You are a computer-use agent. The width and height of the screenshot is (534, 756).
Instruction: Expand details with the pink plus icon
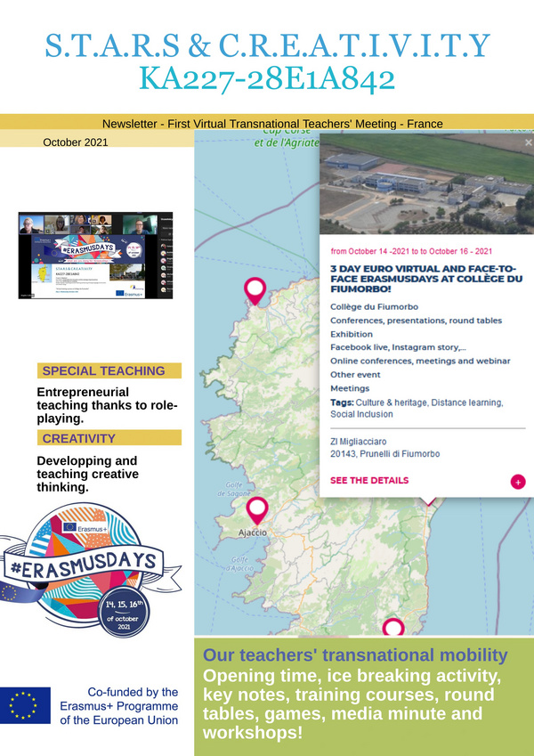coord(518,482)
